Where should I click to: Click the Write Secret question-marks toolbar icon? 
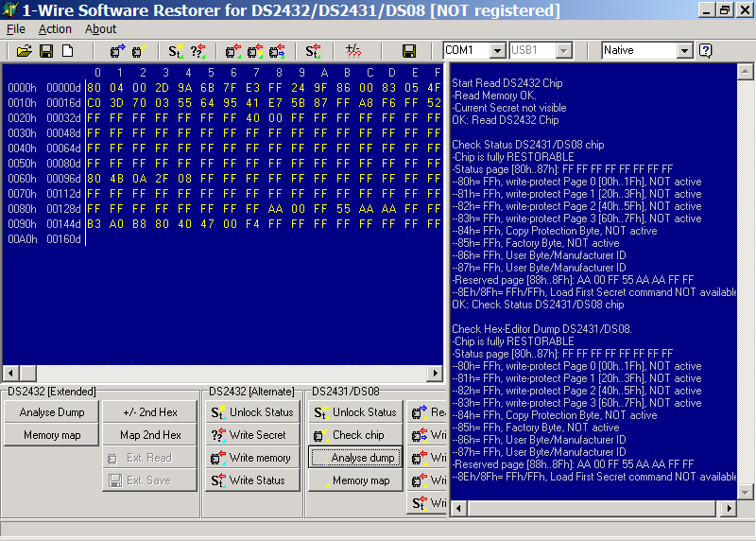[198, 51]
